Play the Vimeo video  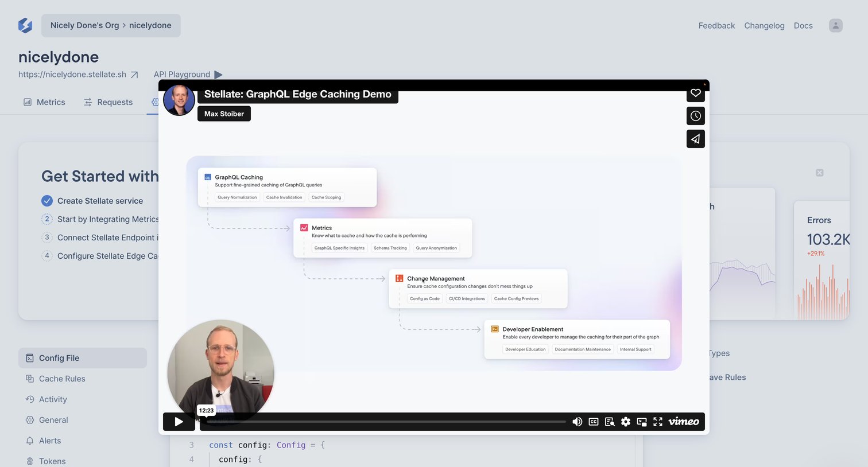[x=179, y=422]
